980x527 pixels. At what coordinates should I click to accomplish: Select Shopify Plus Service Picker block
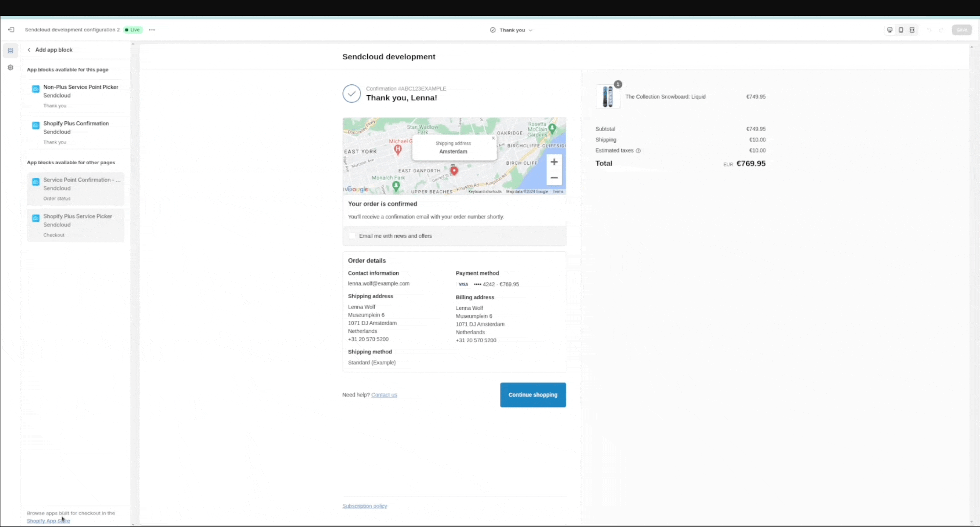point(75,225)
